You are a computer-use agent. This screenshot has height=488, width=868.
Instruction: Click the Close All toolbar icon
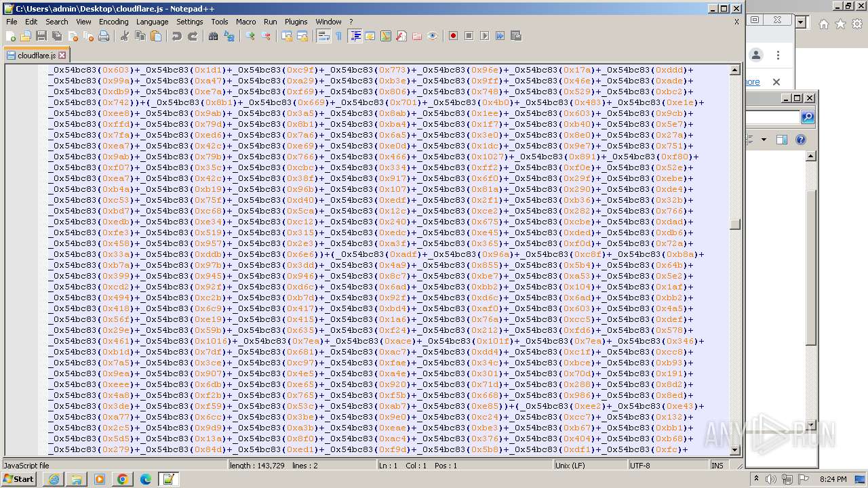(88, 36)
